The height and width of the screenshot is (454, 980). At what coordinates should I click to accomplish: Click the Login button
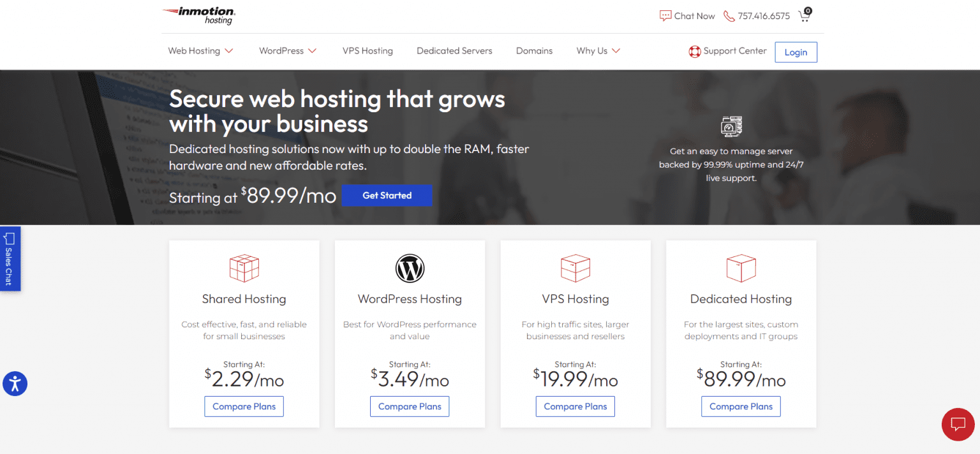click(x=796, y=52)
